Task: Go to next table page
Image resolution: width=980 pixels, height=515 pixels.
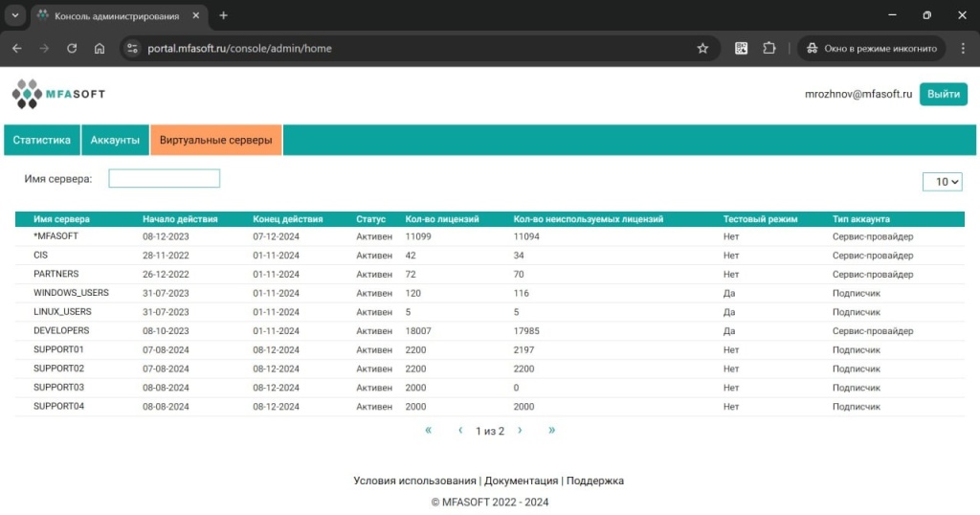Action: pyautogui.click(x=520, y=430)
